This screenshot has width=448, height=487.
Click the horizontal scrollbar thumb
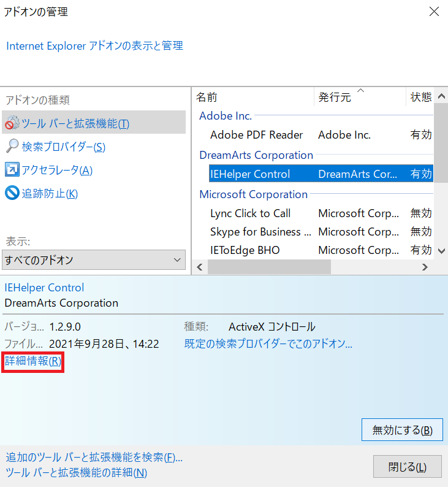pyautogui.click(x=269, y=267)
